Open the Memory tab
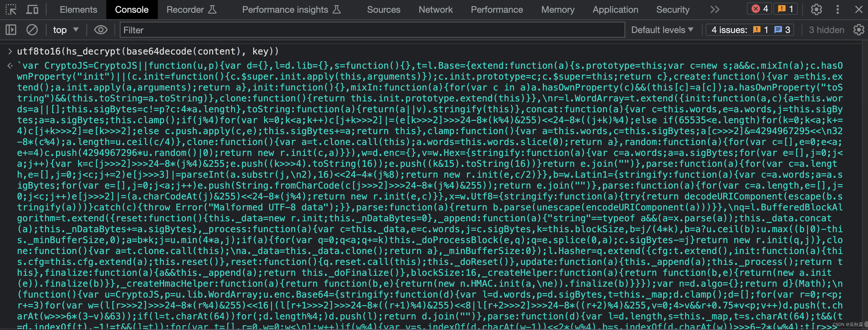Screen dimensions: 868x330 [x=558, y=9]
